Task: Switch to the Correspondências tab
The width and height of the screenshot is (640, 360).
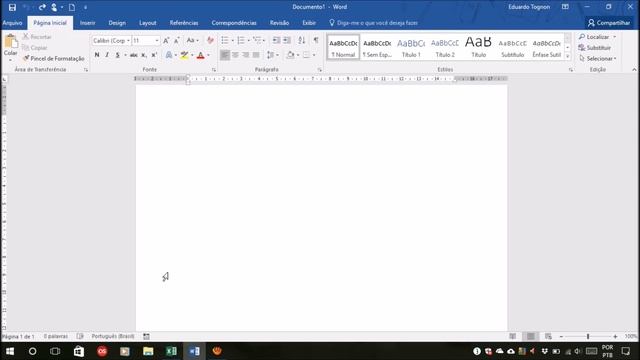Action: click(x=234, y=23)
